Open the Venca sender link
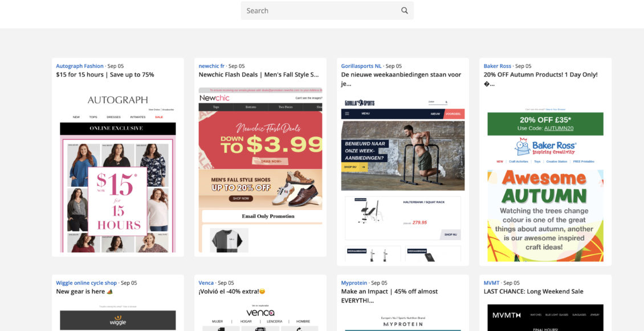Image resolution: width=644 pixels, height=331 pixels. pos(206,283)
